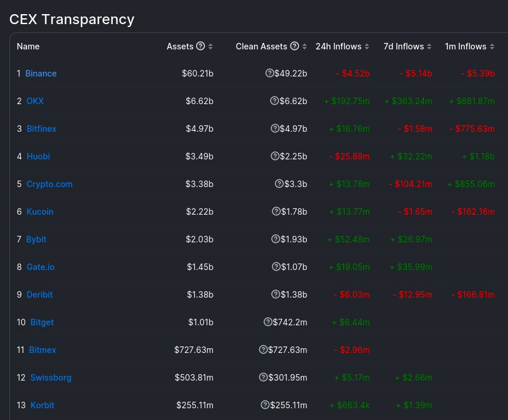This screenshot has width=508, height=420.
Task: Click the info icon beside Bybit clean assets $1.93b
Action: click(x=275, y=239)
